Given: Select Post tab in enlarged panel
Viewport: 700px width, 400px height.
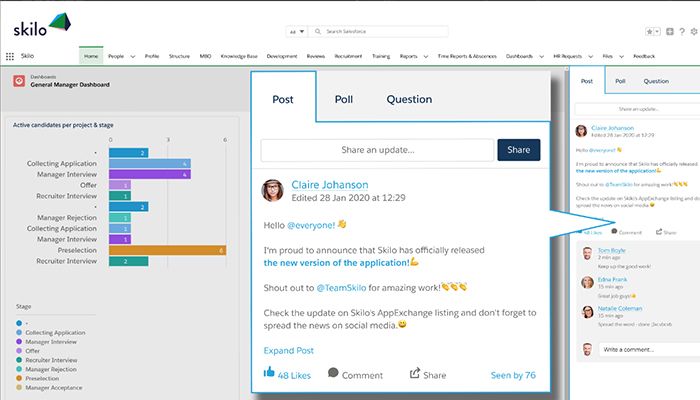Looking at the screenshot, I should click(x=283, y=99).
